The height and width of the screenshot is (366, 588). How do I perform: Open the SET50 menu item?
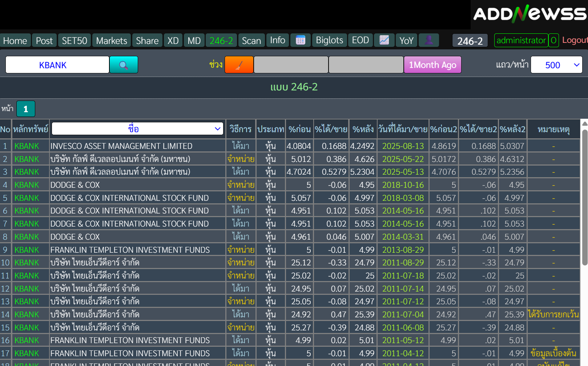pyautogui.click(x=74, y=40)
